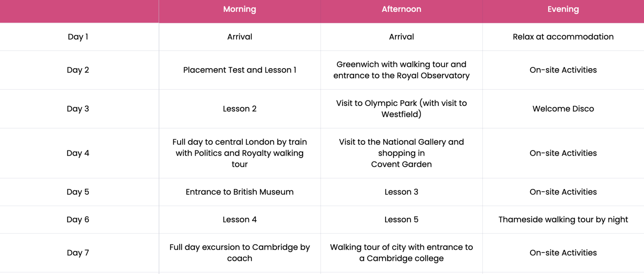Click the Entrance to British Museum cell
644x274 pixels.
click(239, 192)
